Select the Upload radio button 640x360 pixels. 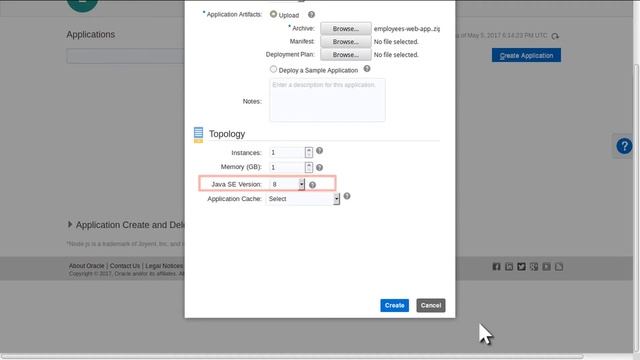point(273,14)
